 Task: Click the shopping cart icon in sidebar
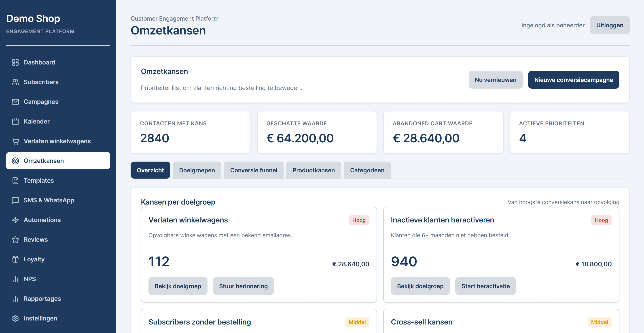coord(15,141)
